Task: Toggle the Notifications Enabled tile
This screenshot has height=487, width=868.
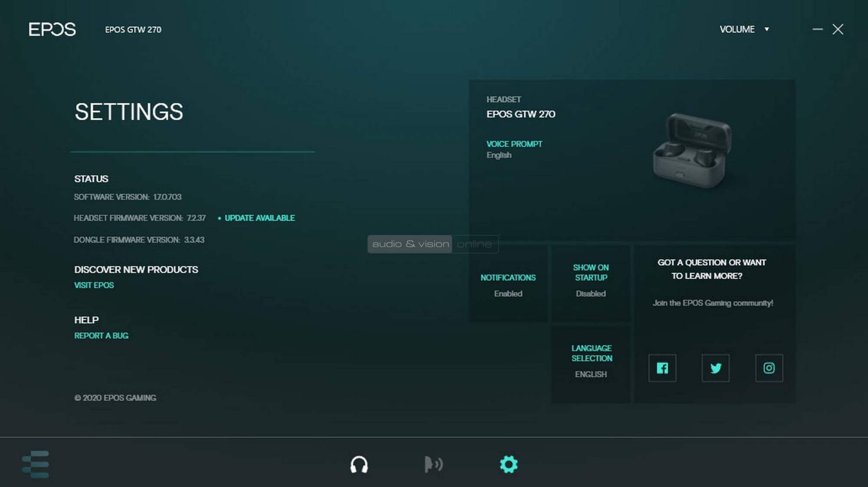Action: click(x=508, y=284)
